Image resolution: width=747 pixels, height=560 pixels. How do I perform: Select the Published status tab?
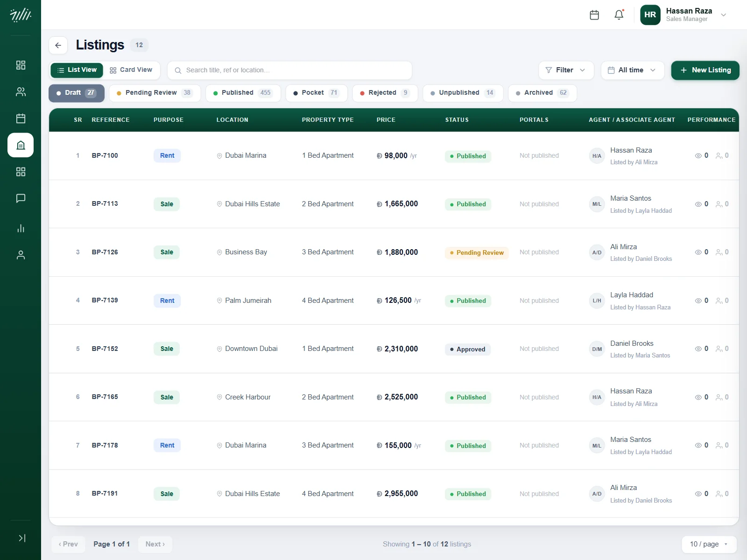click(243, 93)
